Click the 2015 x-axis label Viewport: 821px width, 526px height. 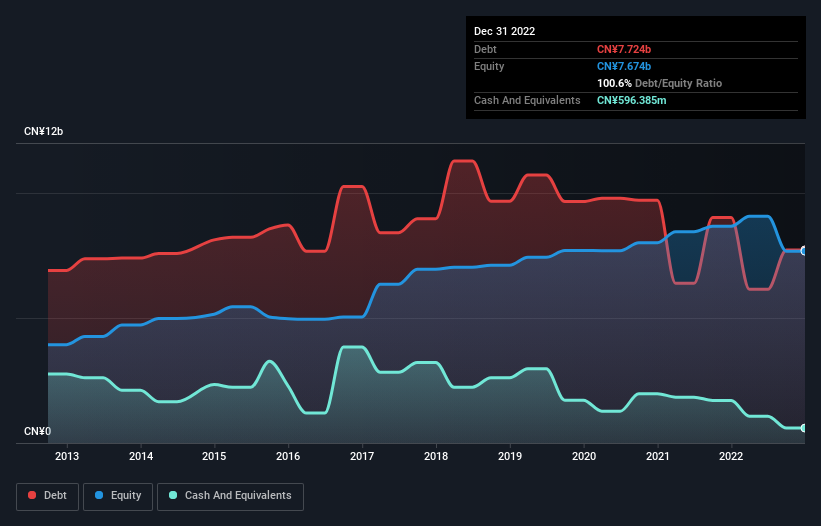pos(214,456)
